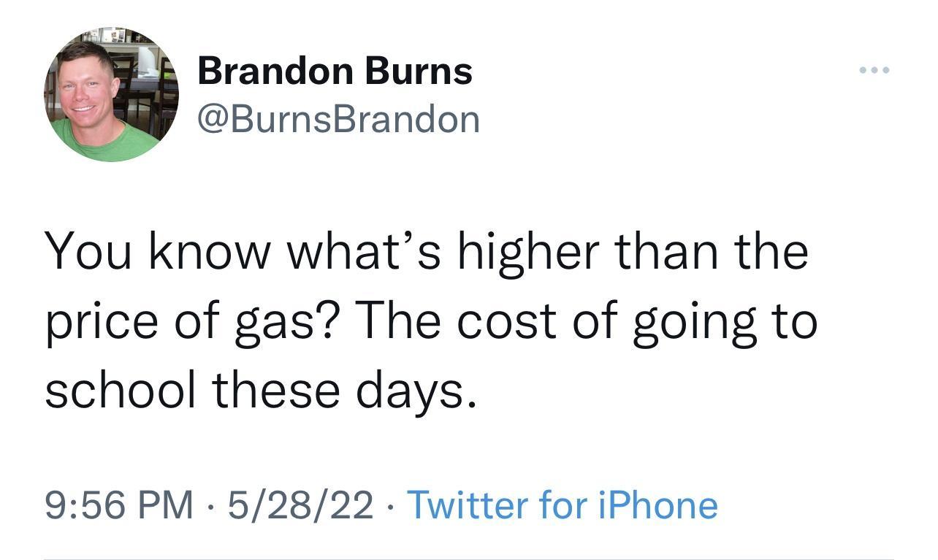
Task: Click the last line school these days
Action: (259, 387)
